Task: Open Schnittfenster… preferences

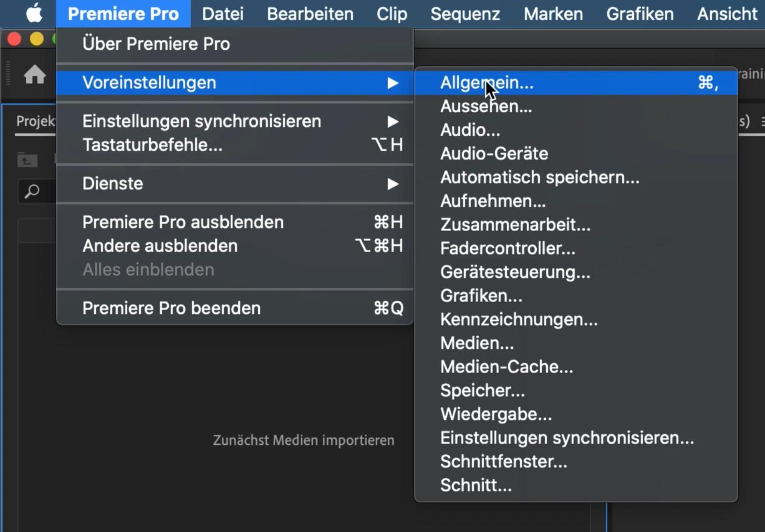Action: click(503, 462)
